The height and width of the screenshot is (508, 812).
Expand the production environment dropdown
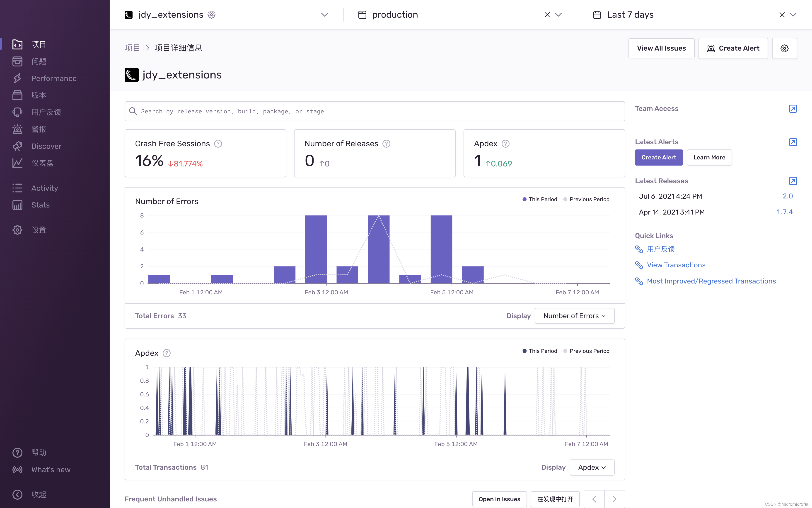point(558,15)
